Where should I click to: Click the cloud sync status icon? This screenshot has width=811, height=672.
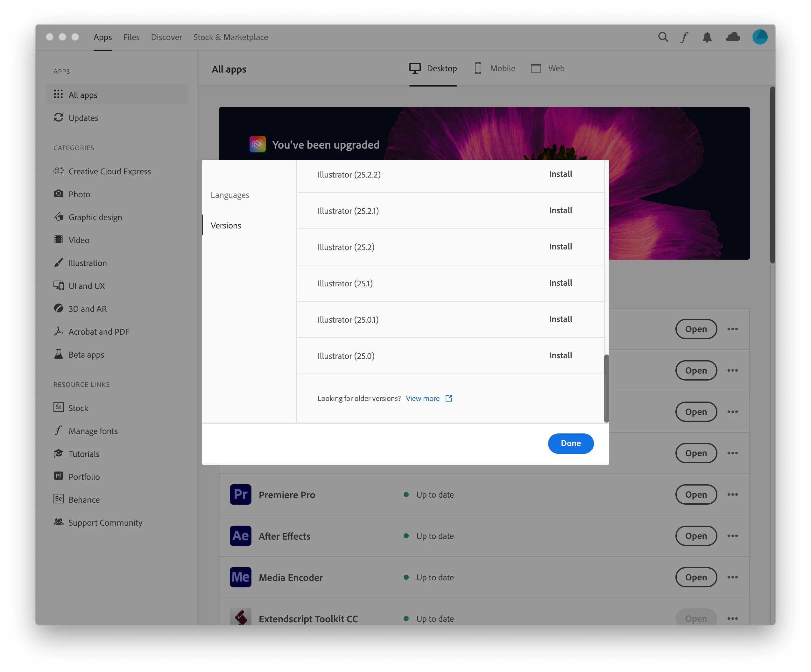[x=733, y=37]
